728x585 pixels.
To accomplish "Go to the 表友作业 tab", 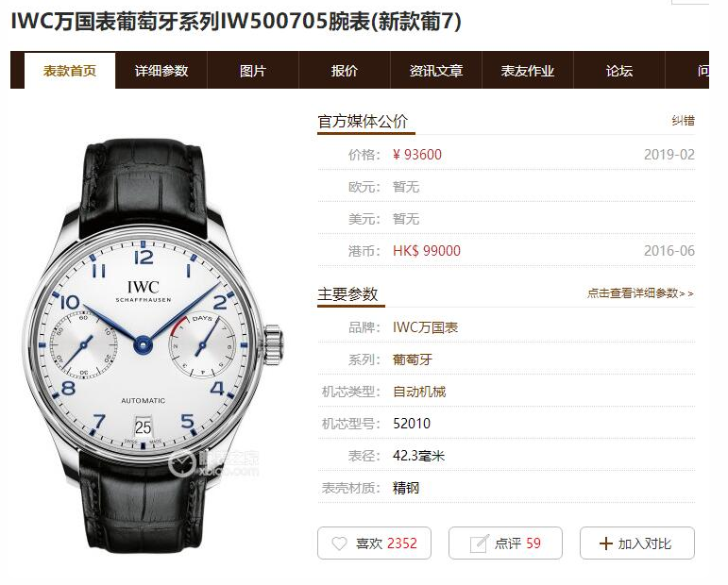I will tap(528, 71).
